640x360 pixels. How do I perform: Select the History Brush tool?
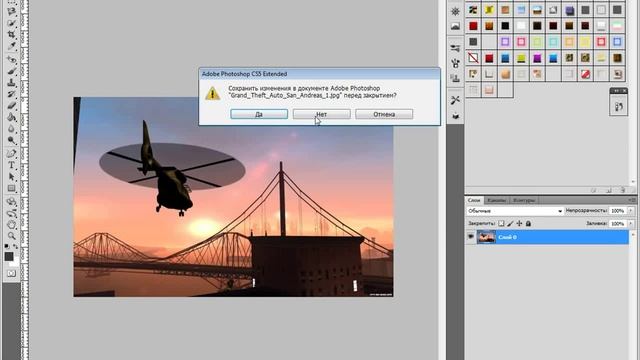click(x=11, y=94)
